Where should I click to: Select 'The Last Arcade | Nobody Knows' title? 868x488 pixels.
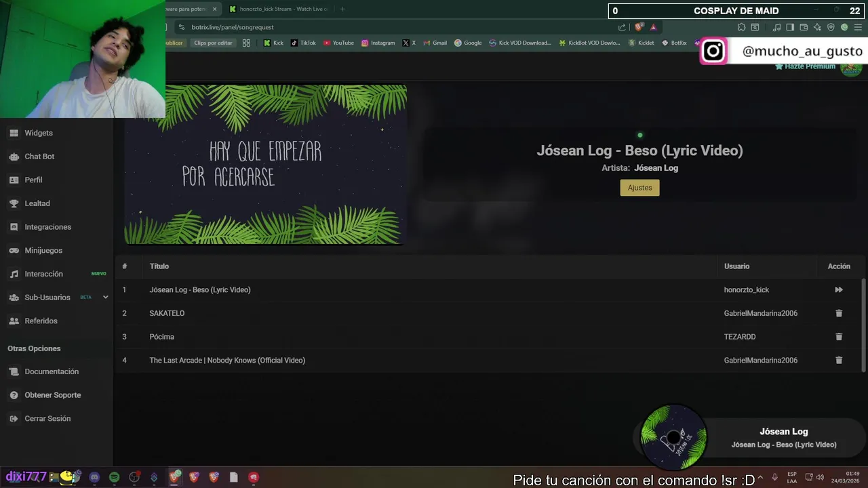coord(227,360)
